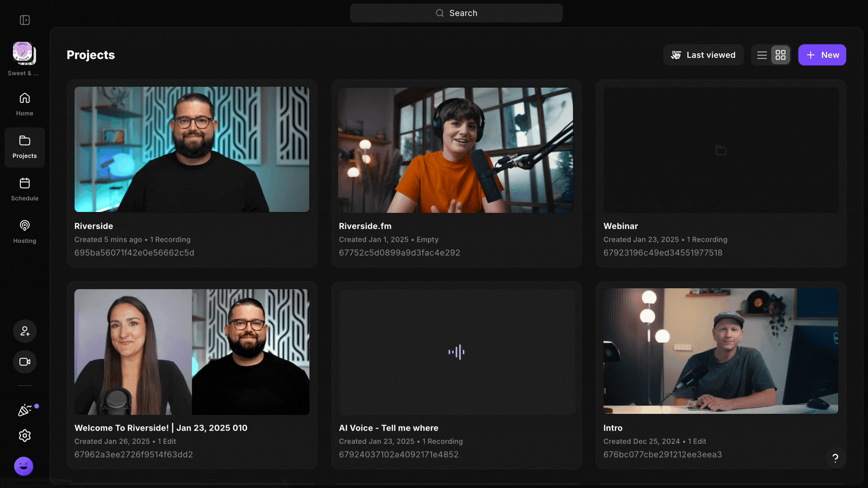Click the invite member icon
This screenshot has width=868, height=488.
(24, 331)
